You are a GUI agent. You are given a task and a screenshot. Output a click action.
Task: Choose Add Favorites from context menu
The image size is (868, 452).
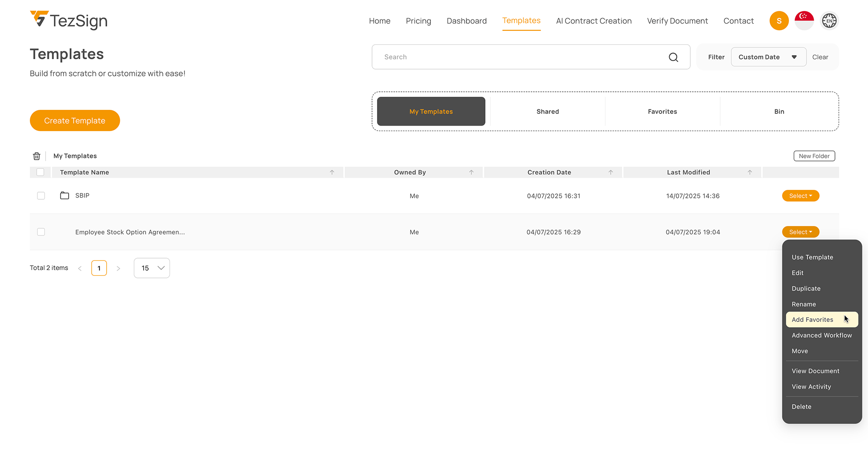coord(812,320)
